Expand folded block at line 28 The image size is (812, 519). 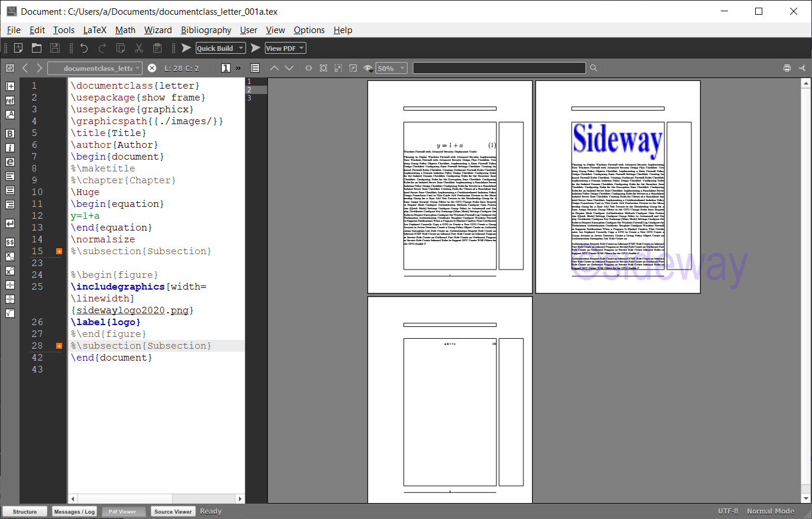coord(59,346)
